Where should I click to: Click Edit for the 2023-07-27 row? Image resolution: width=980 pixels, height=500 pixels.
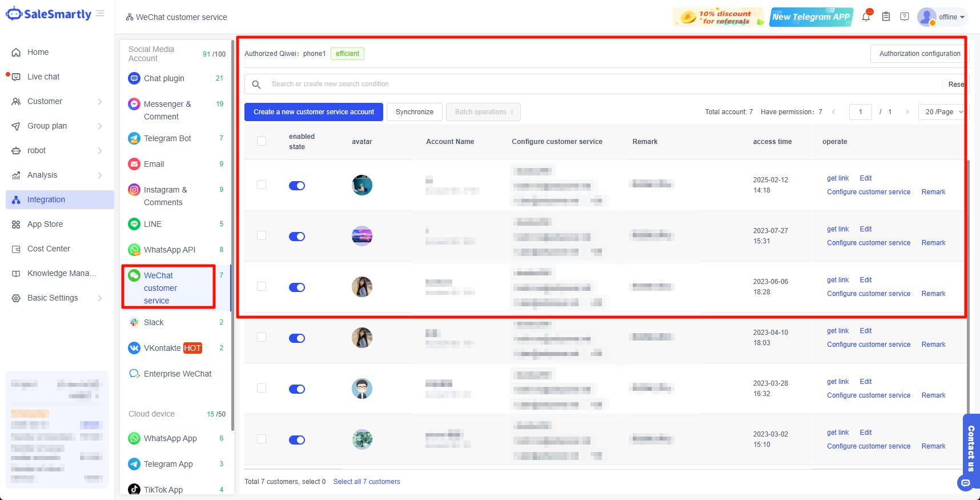click(866, 229)
